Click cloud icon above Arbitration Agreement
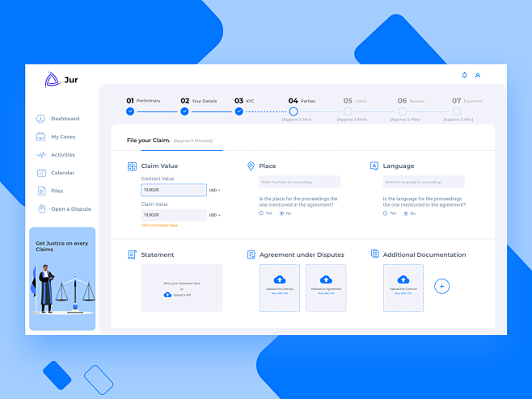The height and width of the screenshot is (399, 532). coord(326,279)
